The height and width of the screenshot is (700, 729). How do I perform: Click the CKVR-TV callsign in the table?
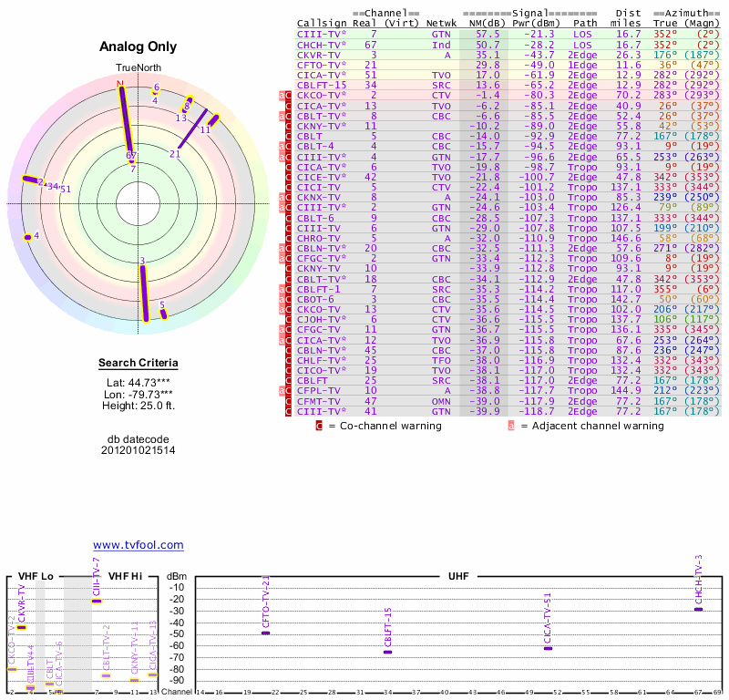[x=318, y=55]
